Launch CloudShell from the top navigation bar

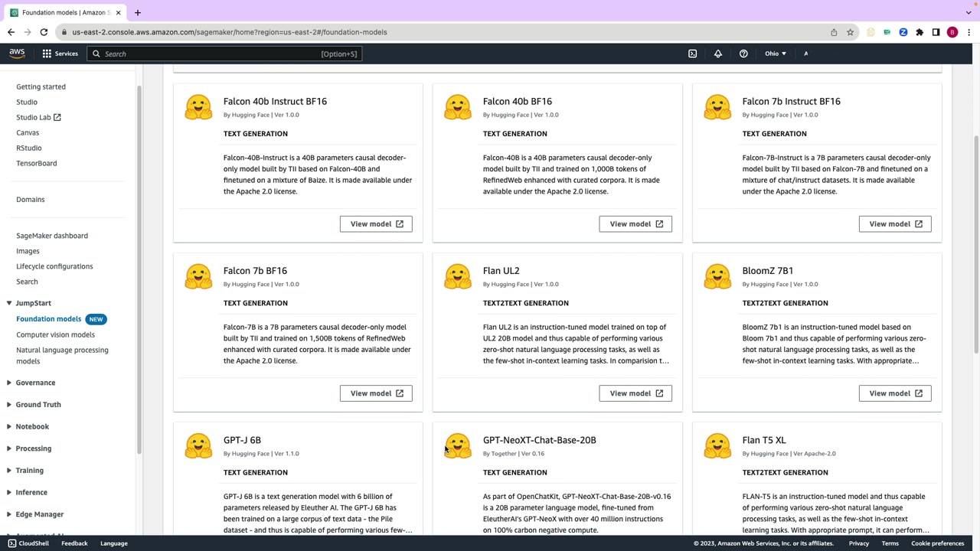click(x=692, y=54)
